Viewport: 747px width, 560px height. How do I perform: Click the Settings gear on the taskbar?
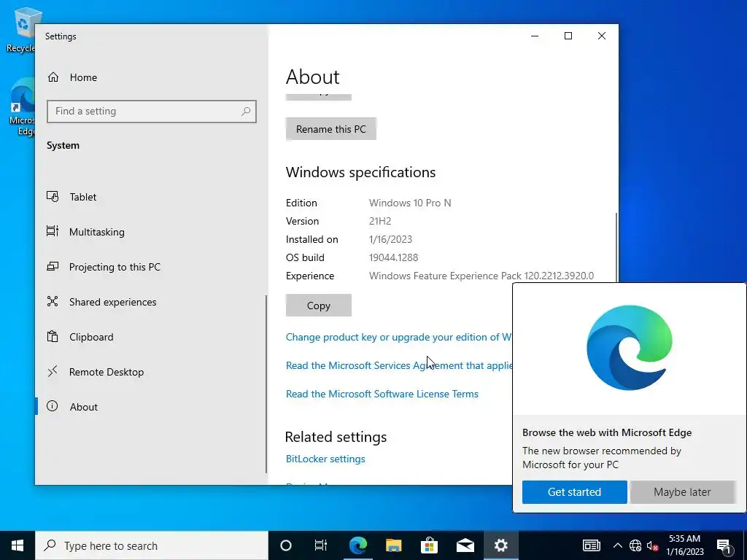pyautogui.click(x=500, y=545)
